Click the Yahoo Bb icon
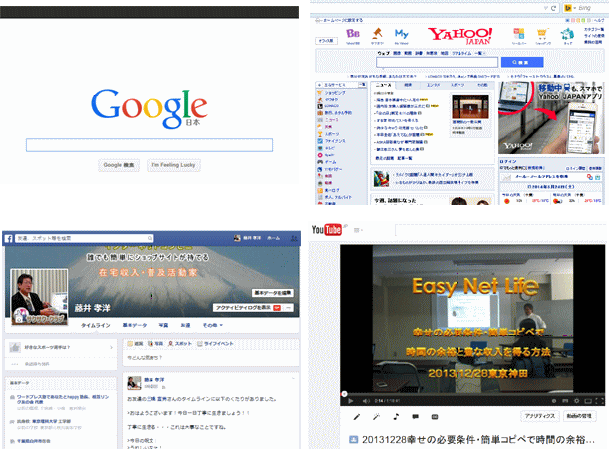609x449 pixels. pyautogui.click(x=352, y=36)
